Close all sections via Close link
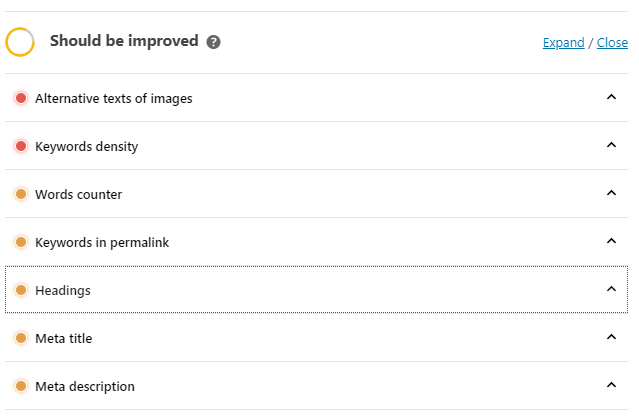 coord(612,43)
